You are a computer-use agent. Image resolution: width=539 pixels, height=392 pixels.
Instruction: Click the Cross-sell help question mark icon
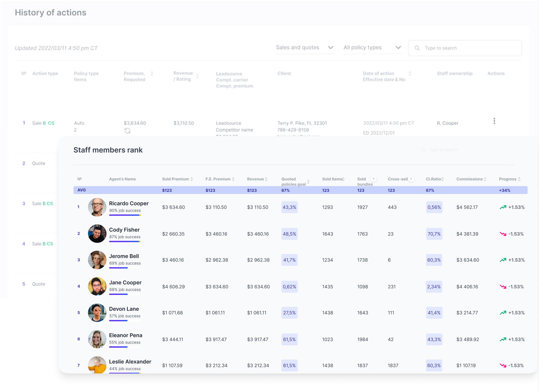click(x=411, y=179)
